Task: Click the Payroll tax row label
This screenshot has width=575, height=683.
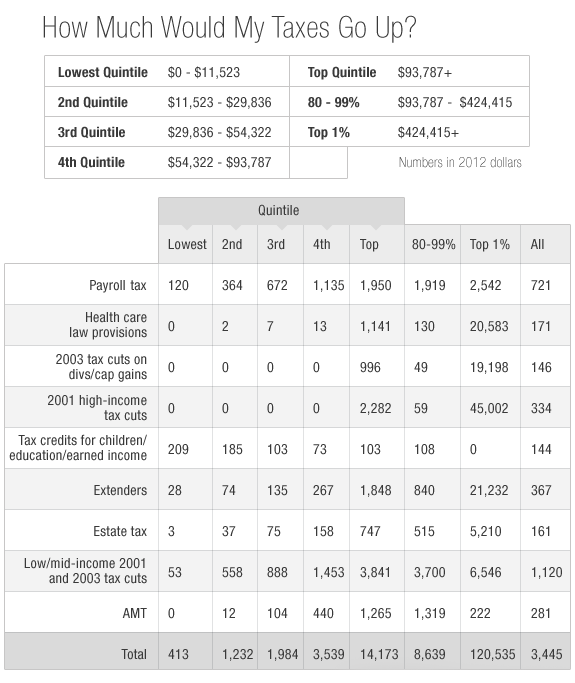Action: [118, 285]
